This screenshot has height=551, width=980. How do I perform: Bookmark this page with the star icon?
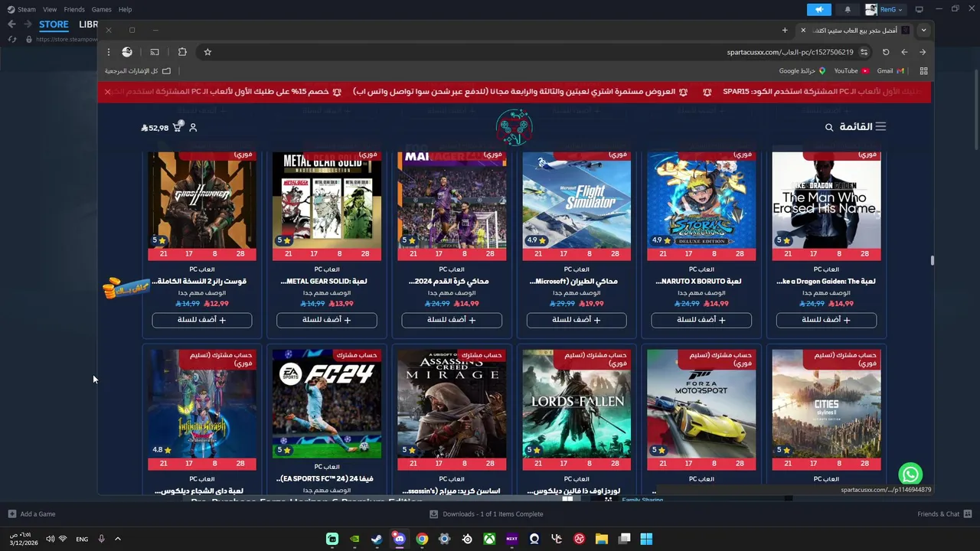[x=207, y=52]
